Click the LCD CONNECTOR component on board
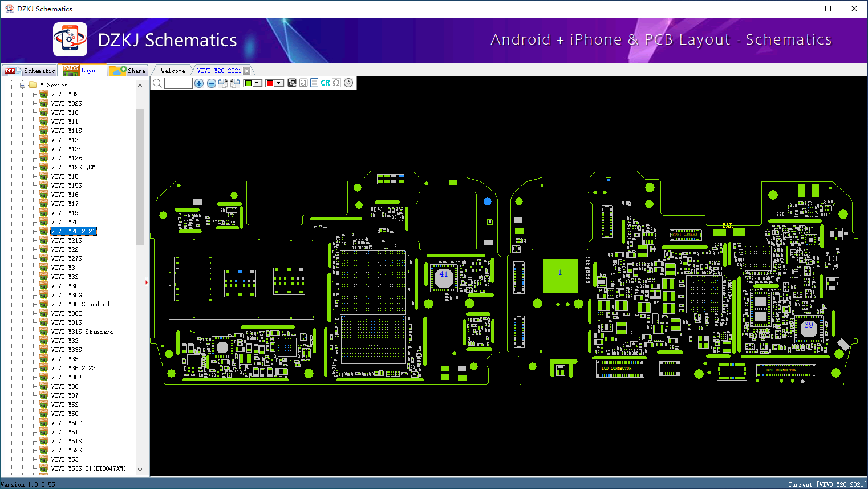 tap(620, 369)
